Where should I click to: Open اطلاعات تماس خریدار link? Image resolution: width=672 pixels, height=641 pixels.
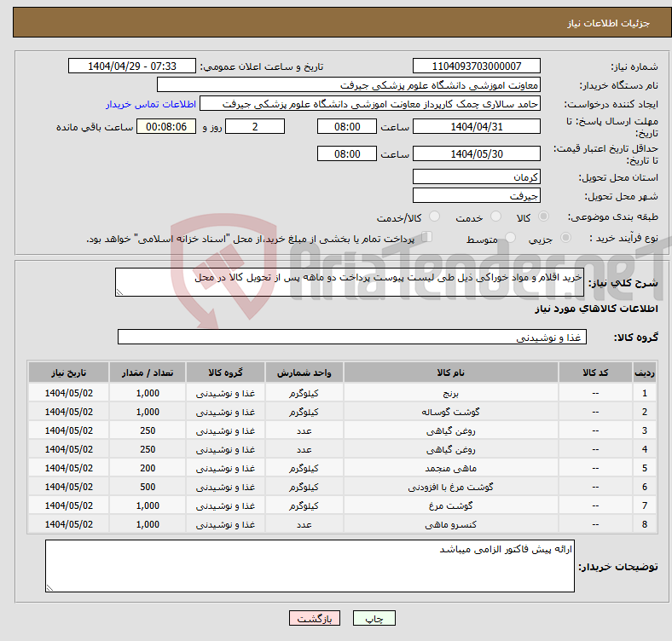coord(151,104)
